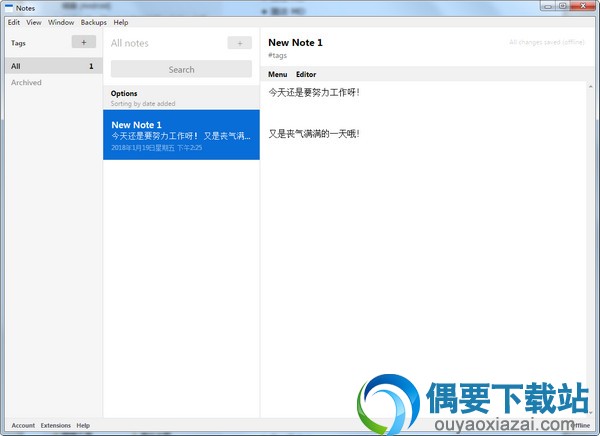The width and height of the screenshot is (600, 436).
Task: Open Extensions in the footer
Action: [x=55, y=425]
